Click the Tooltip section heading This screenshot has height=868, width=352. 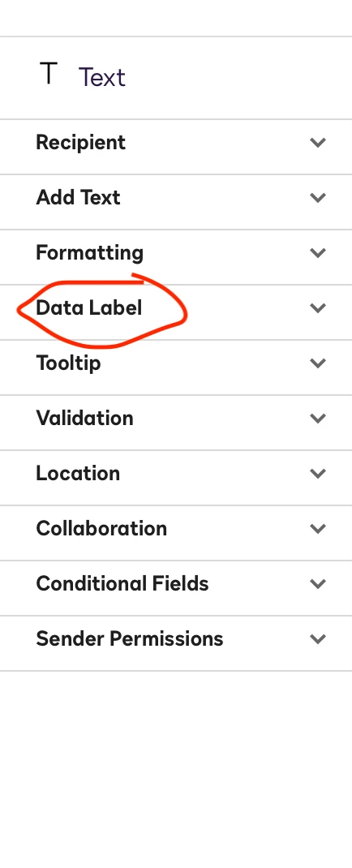[x=69, y=363]
